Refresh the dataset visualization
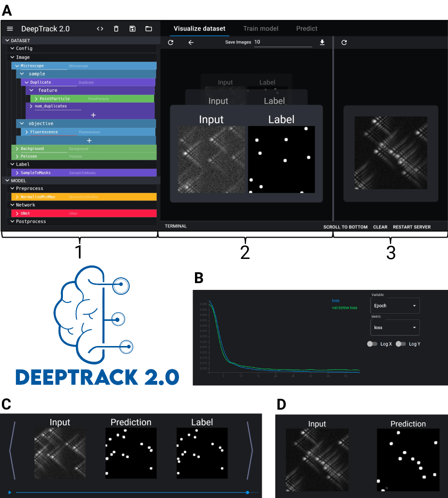 click(x=170, y=42)
